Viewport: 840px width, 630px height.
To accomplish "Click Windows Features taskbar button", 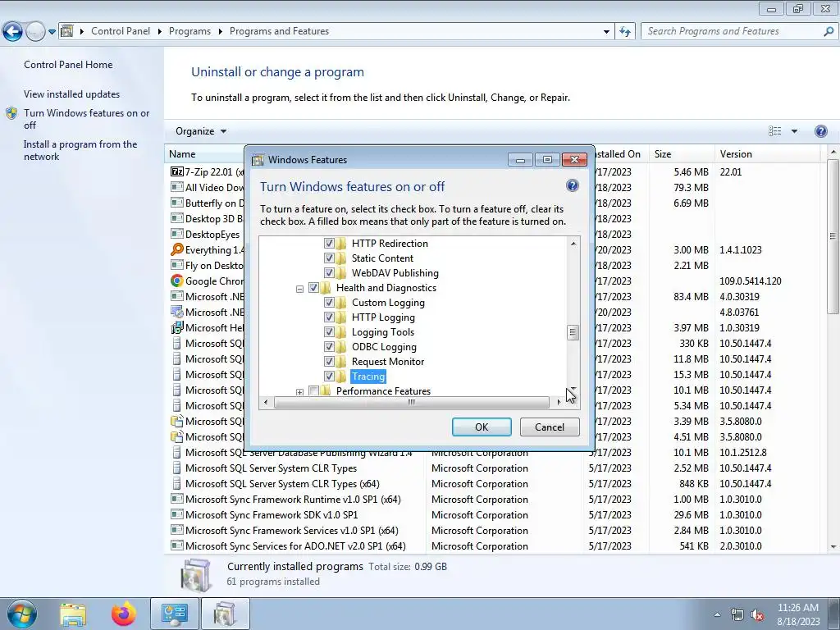I will tap(225, 614).
